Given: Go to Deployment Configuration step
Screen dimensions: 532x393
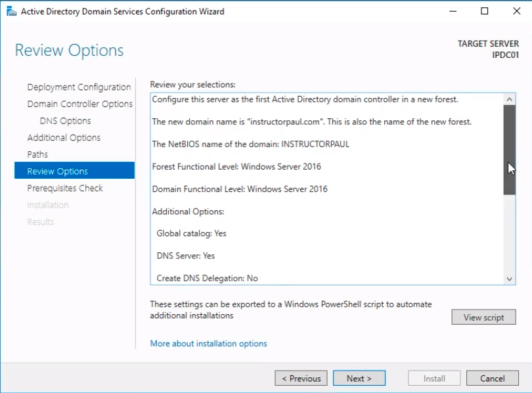Looking at the screenshot, I should (x=79, y=87).
